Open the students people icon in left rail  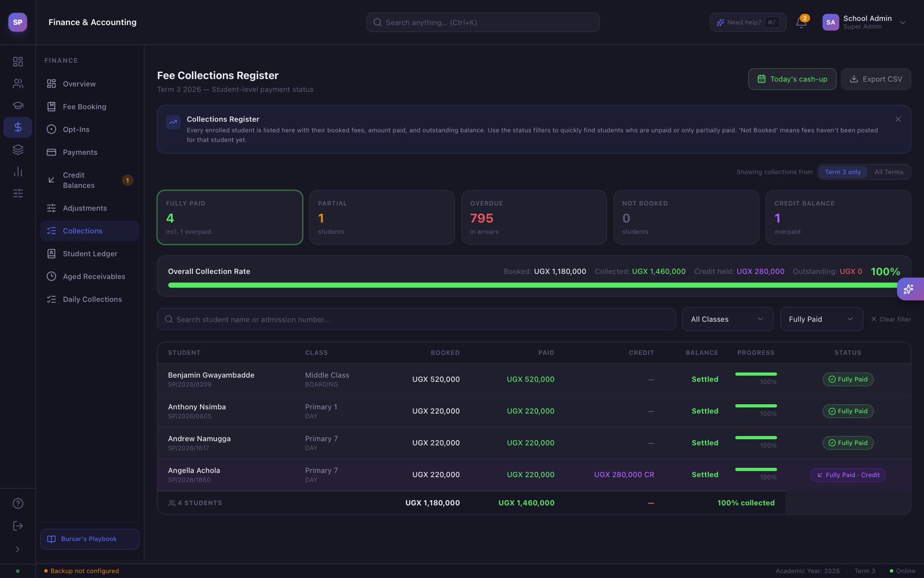click(18, 84)
